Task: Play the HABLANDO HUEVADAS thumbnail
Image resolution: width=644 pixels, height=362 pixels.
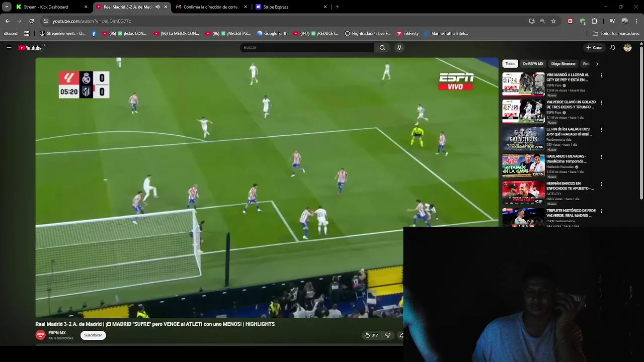Action: 523,165
